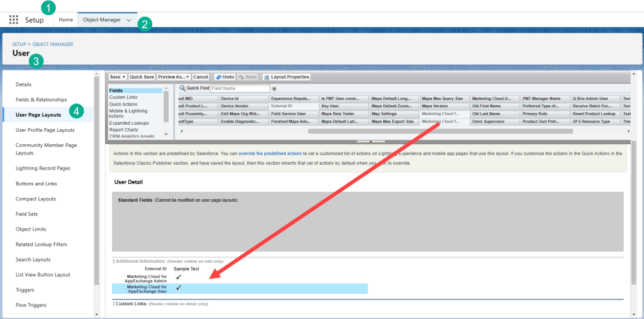Switch to the Home tab
The image size is (644, 319).
pos(66,20)
